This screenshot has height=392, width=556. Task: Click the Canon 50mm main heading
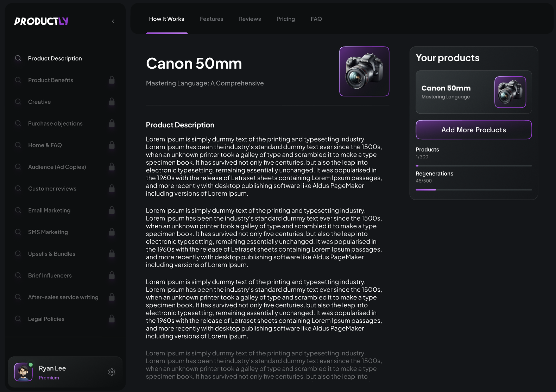[194, 64]
